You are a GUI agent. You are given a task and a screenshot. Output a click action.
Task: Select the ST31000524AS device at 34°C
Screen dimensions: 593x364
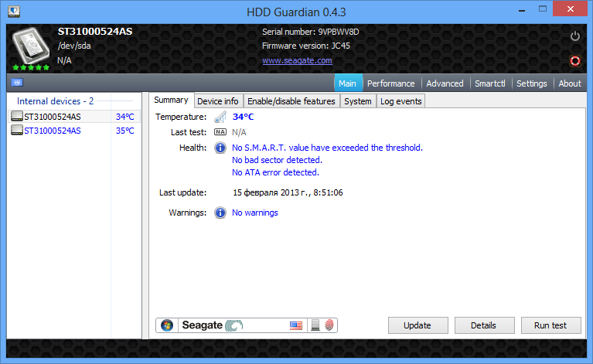[74, 117]
